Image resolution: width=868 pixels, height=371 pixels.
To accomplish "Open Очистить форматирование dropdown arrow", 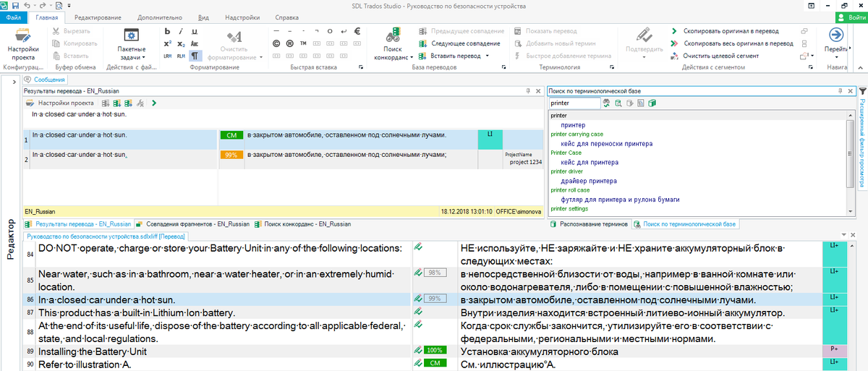I will [x=260, y=56].
